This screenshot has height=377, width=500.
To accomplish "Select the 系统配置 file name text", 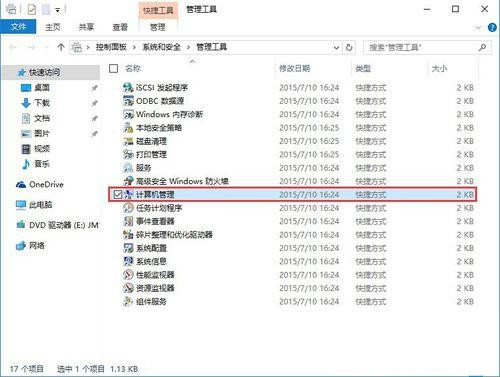I will coord(151,248).
